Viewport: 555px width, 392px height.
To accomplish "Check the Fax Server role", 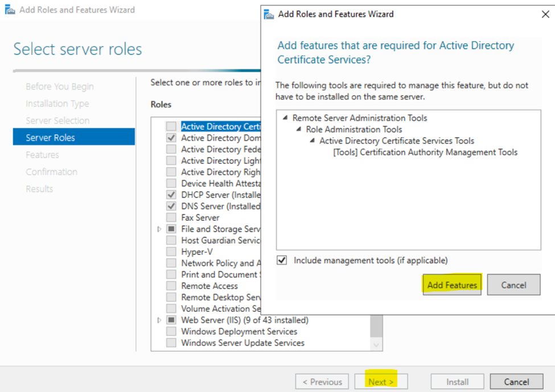I will [171, 217].
